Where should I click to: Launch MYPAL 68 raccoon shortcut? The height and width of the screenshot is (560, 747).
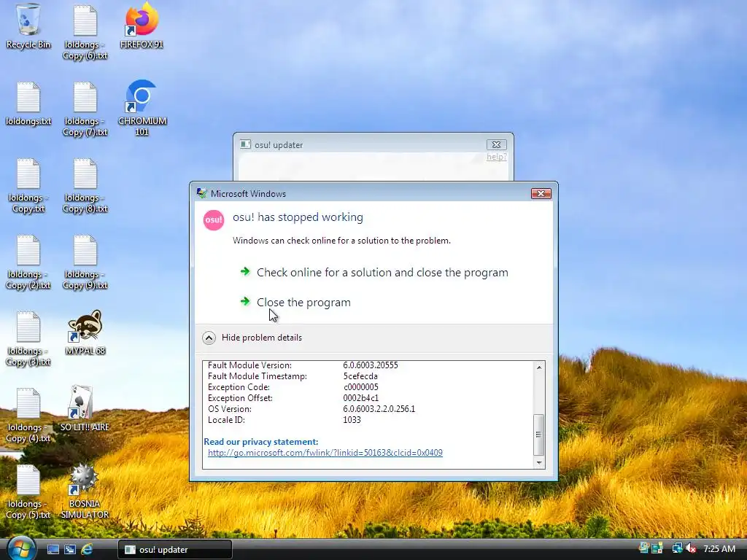tap(85, 332)
